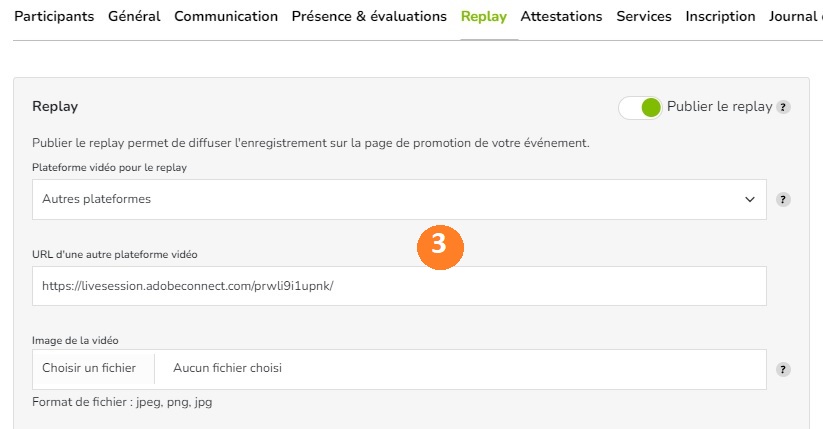Go to the Communication tab
This screenshot has height=429, width=823.
coord(226,16)
